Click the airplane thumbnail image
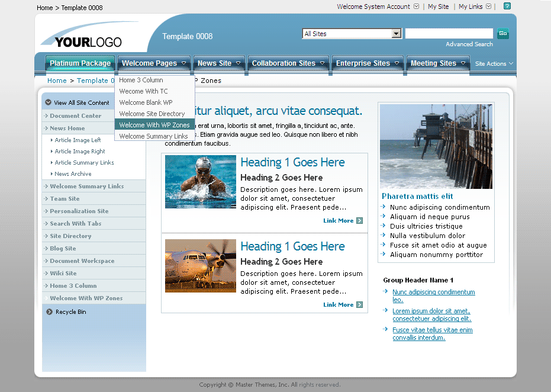The image size is (551, 392). point(200,265)
